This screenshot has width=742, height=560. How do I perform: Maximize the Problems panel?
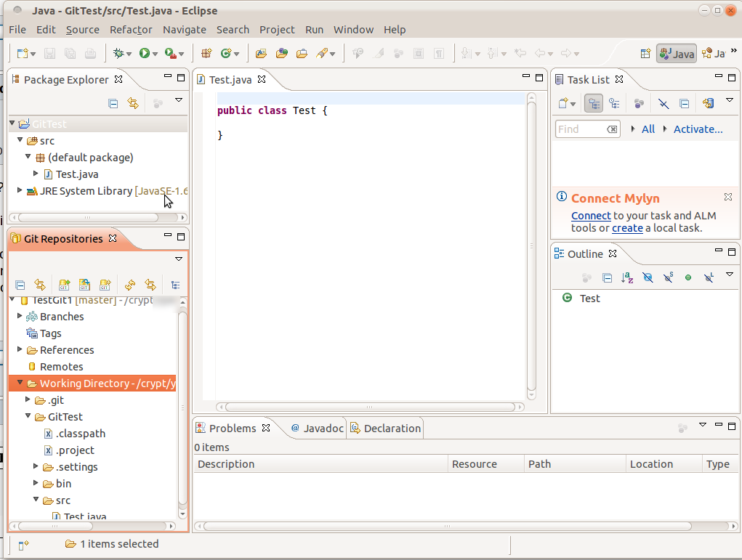pyautogui.click(x=732, y=426)
